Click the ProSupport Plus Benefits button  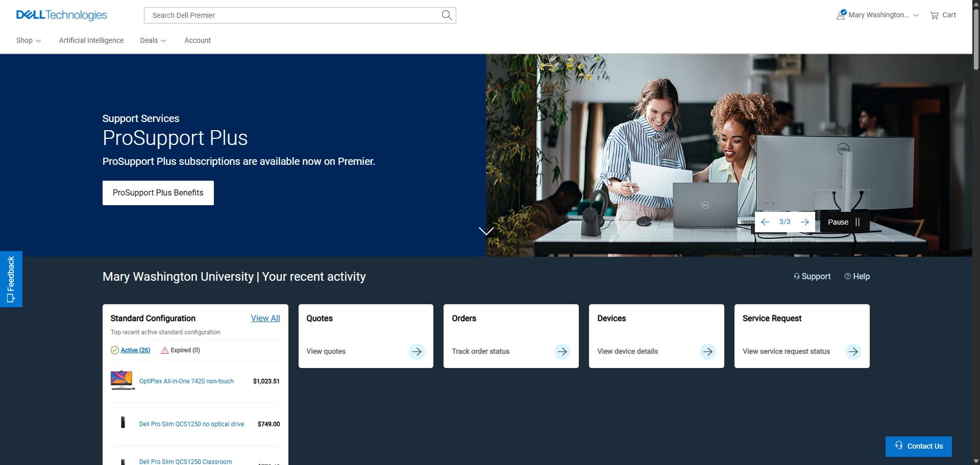[x=158, y=192]
